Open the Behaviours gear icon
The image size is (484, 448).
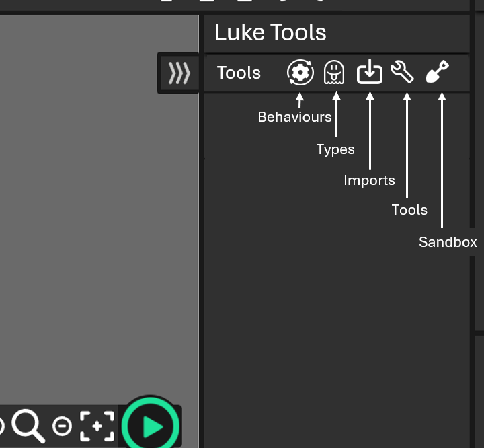click(300, 72)
